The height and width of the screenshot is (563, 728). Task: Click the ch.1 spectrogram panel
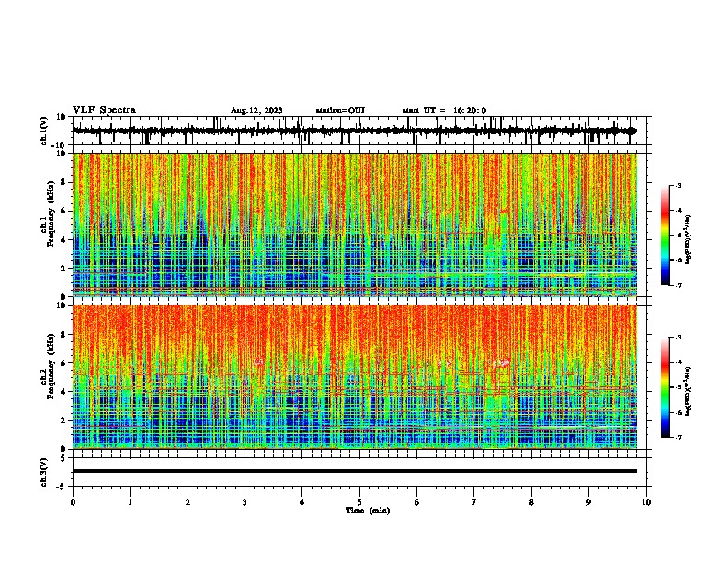click(355, 224)
